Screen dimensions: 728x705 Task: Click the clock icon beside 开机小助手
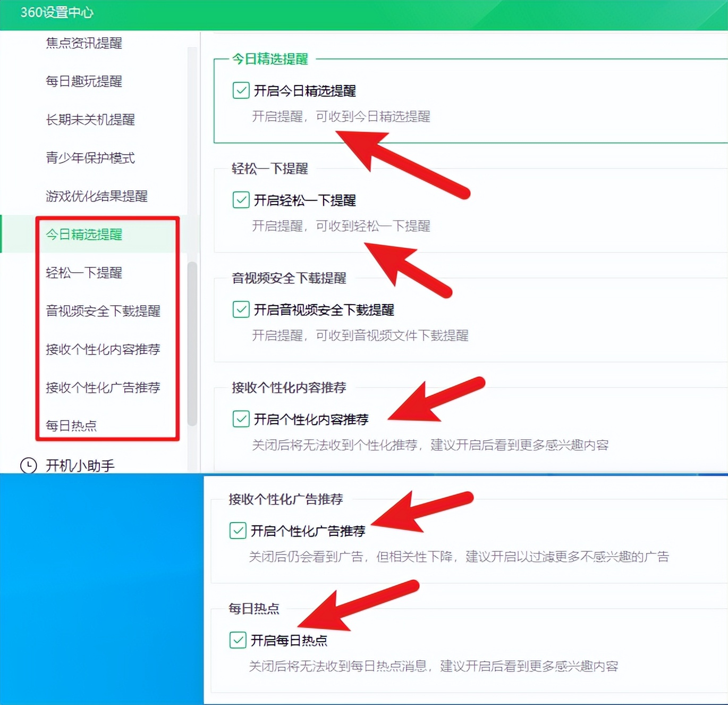pos(29,465)
